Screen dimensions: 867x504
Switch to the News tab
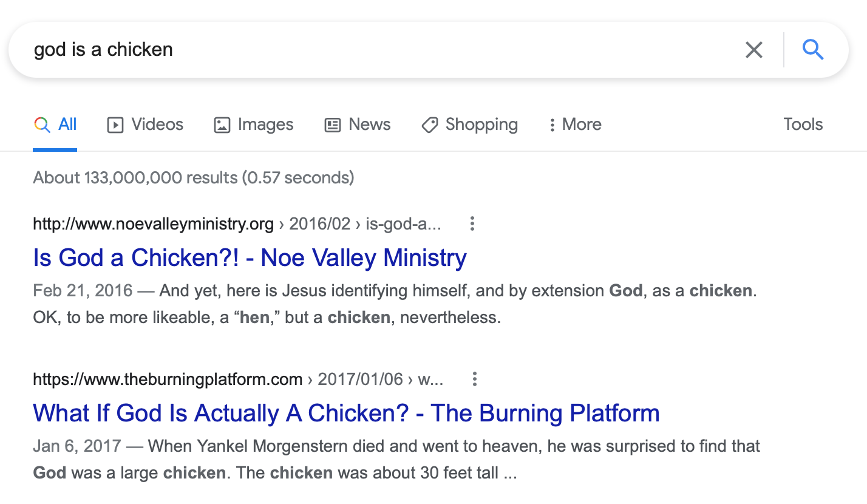369,124
